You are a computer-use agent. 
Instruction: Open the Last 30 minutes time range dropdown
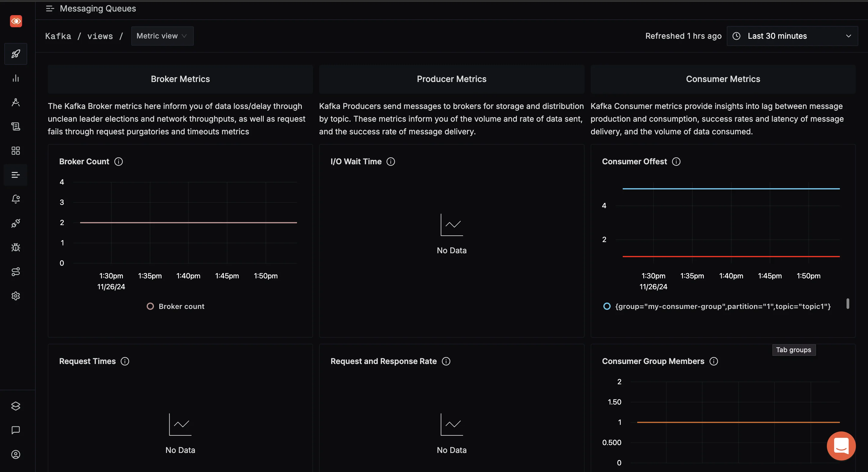tap(792, 36)
